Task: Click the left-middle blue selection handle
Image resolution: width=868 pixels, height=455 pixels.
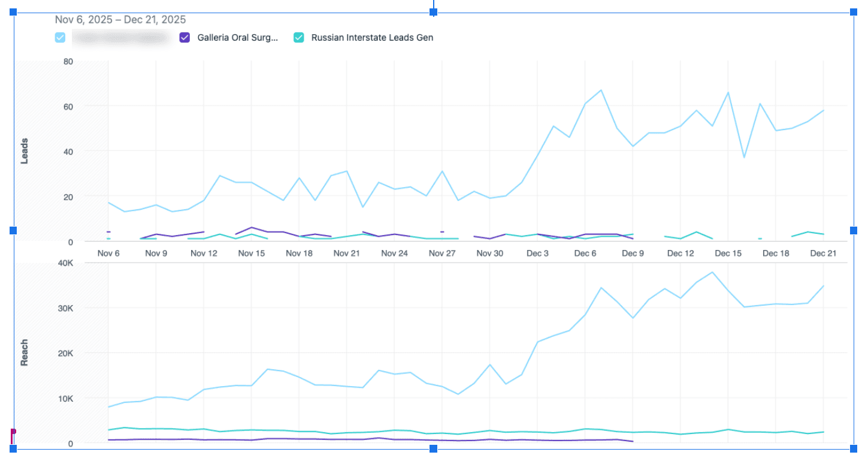Action: coord(13,230)
